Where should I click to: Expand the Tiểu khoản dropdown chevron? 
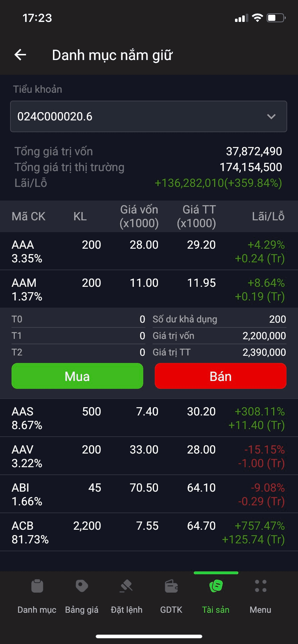(x=271, y=116)
